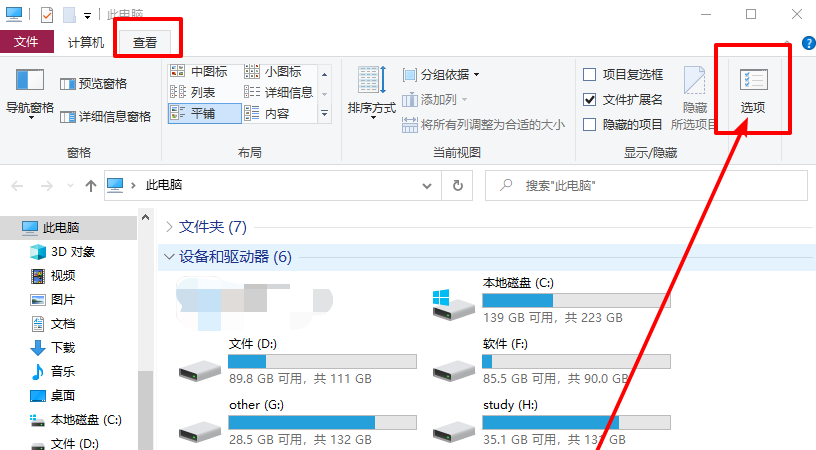The height and width of the screenshot is (450, 816).
Task: Enable the 项目复选框 item checkboxes option
Action: (590, 75)
